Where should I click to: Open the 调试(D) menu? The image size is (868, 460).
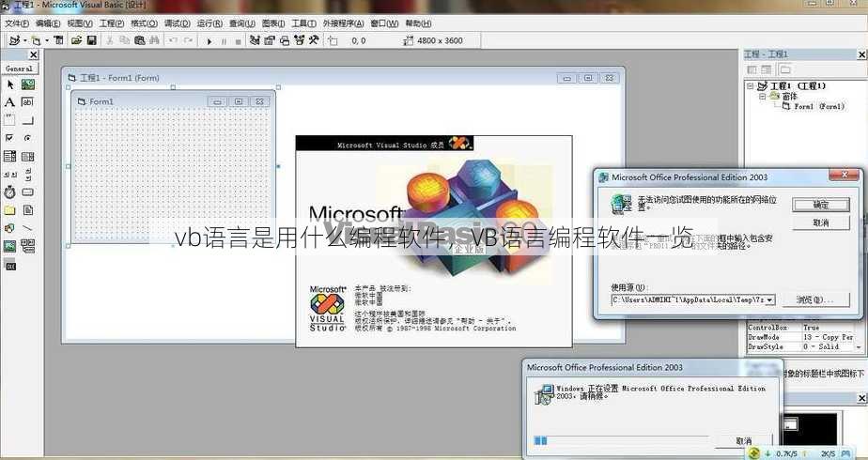coord(178,23)
